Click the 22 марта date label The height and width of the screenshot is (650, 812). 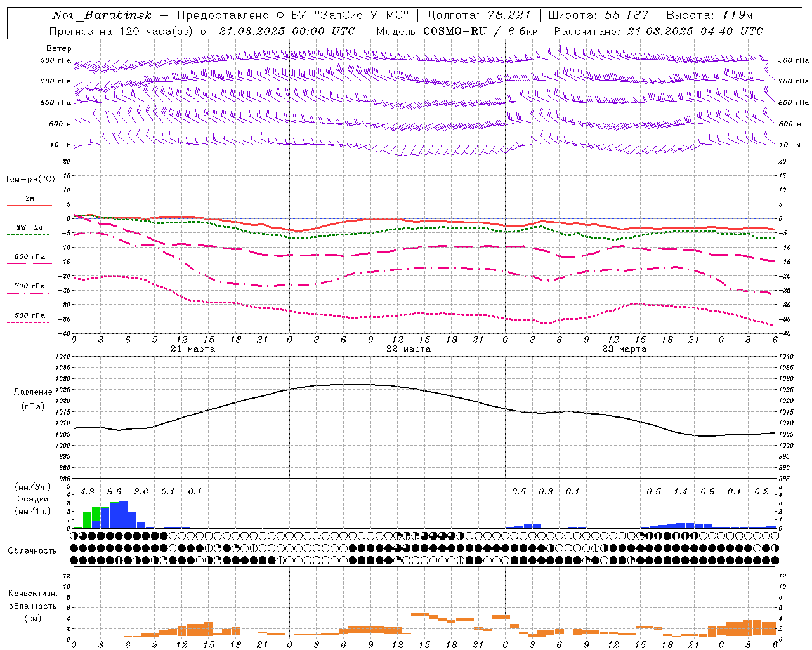(409, 349)
